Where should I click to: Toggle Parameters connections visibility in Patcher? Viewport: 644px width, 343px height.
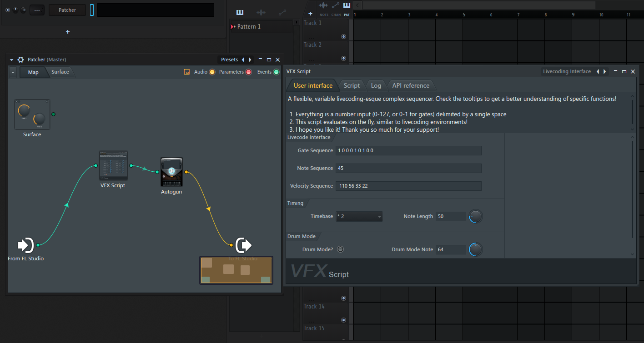pyautogui.click(x=248, y=72)
